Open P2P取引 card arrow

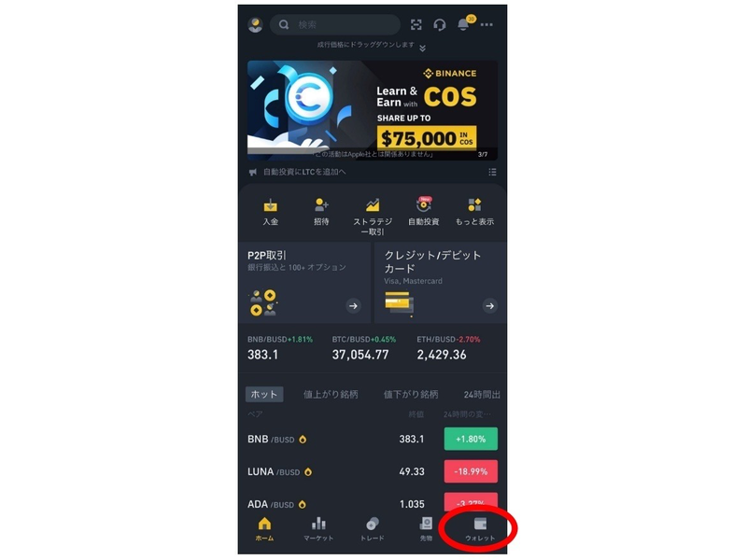tap(354, 306)
